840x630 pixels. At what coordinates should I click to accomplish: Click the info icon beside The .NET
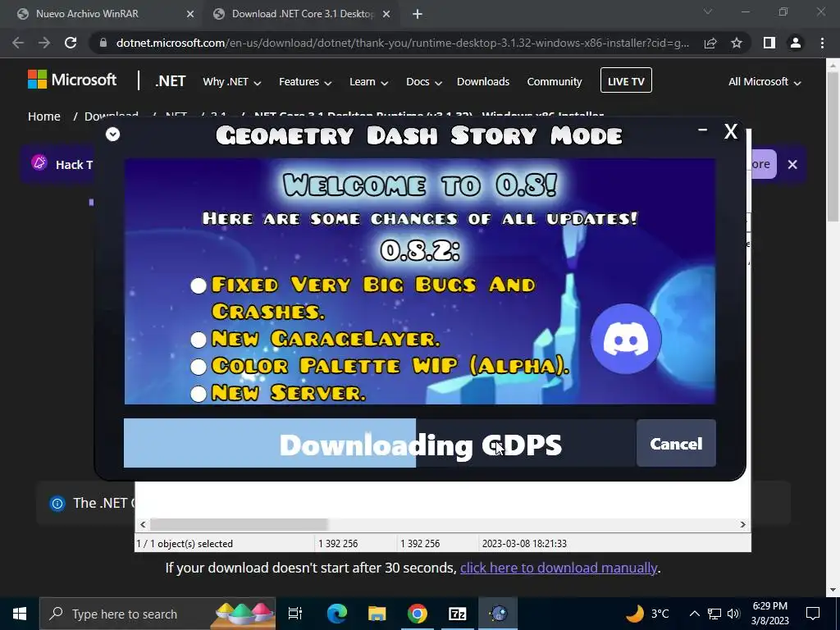click(57, 503)
